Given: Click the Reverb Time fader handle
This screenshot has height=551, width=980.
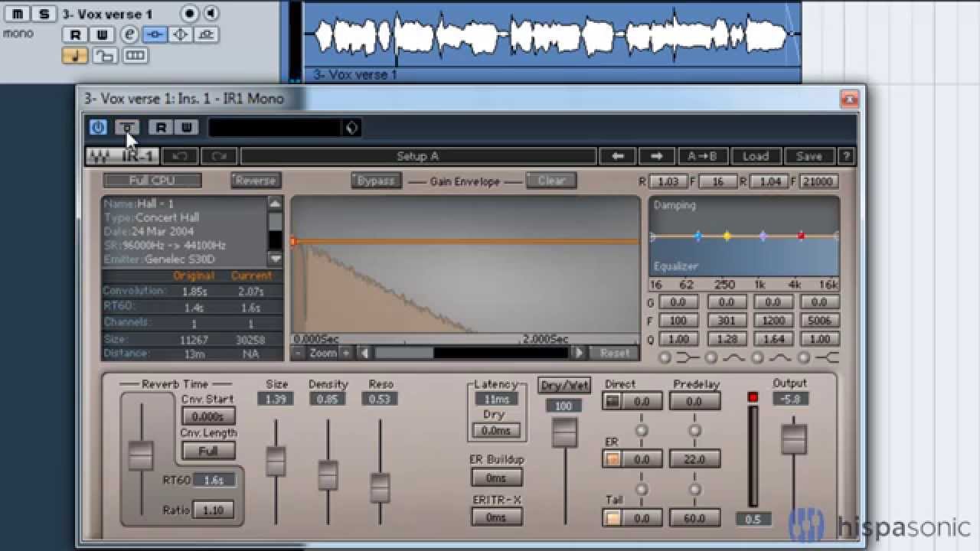Looking at the screenshot, I should pos(141,455).
